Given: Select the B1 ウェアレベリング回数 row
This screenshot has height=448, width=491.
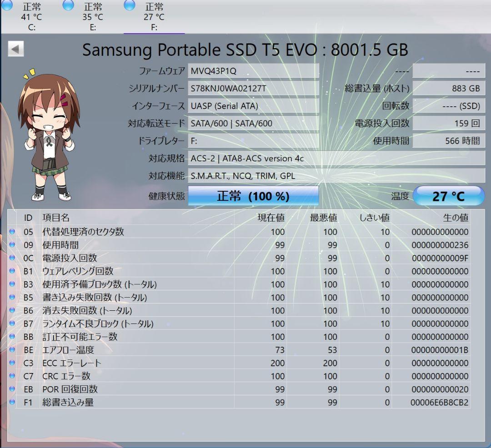Looking at the screenshot, I should pos(136,271).
